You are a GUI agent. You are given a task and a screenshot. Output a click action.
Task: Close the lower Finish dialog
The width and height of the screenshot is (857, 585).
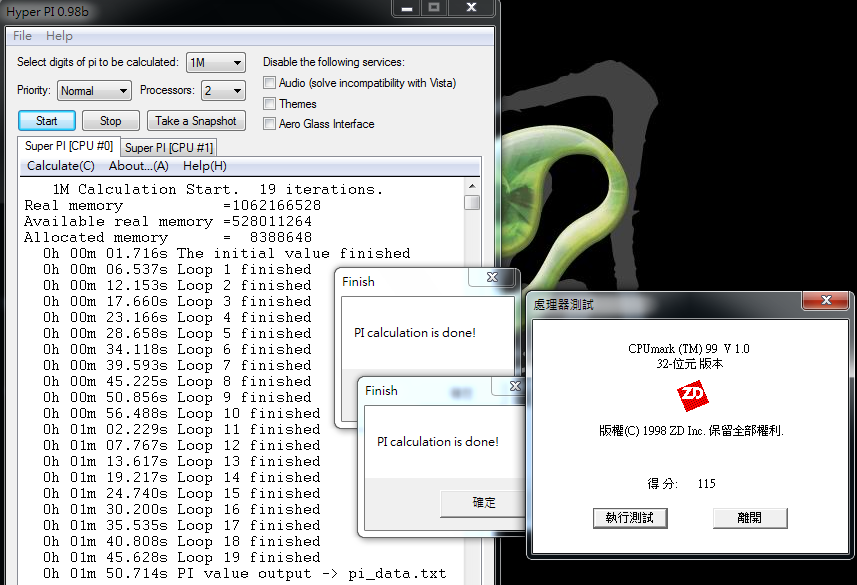pos(514,386)
